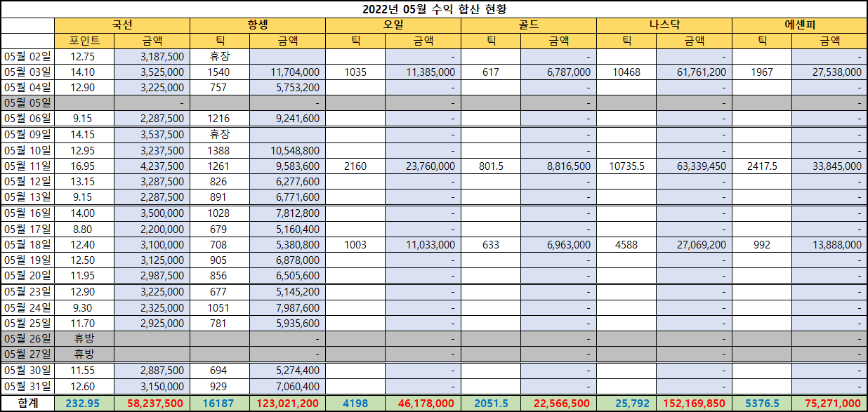868x412 pixels.
Task: Select the 국선 column group header
Action: tap(122, 25)
